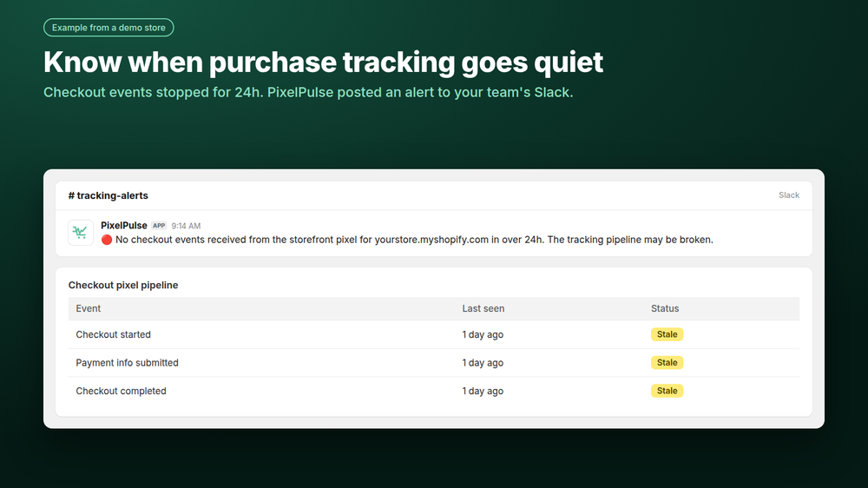Select the 'Payment info submitted' event row
The height and width of the screenshot is (488, 868).
tap(434, 363)
